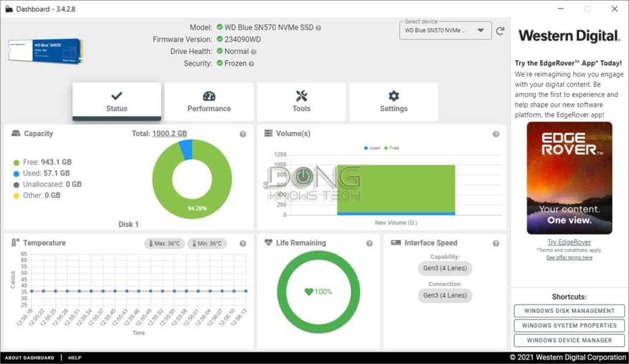
Task: Click the Model green checkmark icon
Action: pos(219,27)
